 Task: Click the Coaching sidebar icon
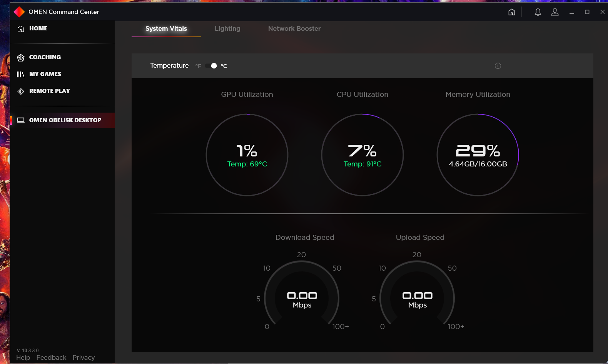click(x=21, y=58)
